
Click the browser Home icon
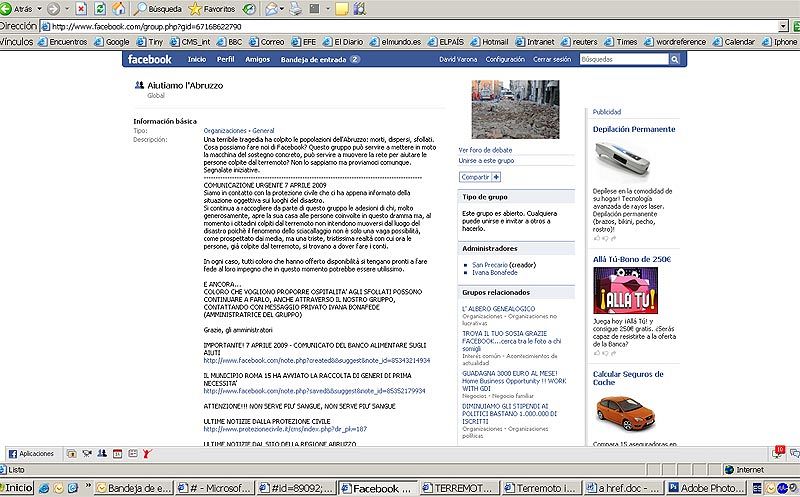116,8
